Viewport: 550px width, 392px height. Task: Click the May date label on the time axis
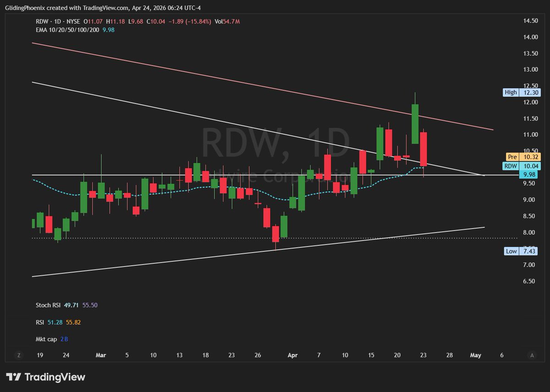(x=476, y=355)
